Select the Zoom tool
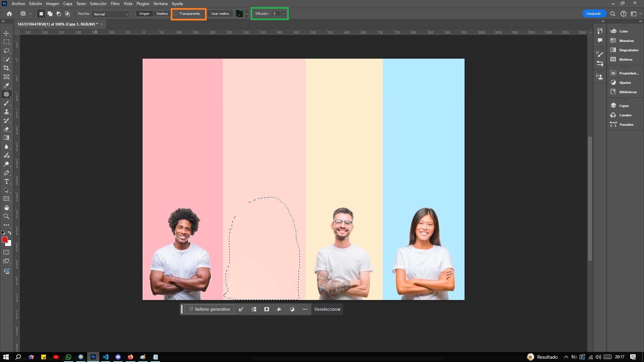This screenshot has width=644, height=362. pyautogui.click(x=6, y=216)
